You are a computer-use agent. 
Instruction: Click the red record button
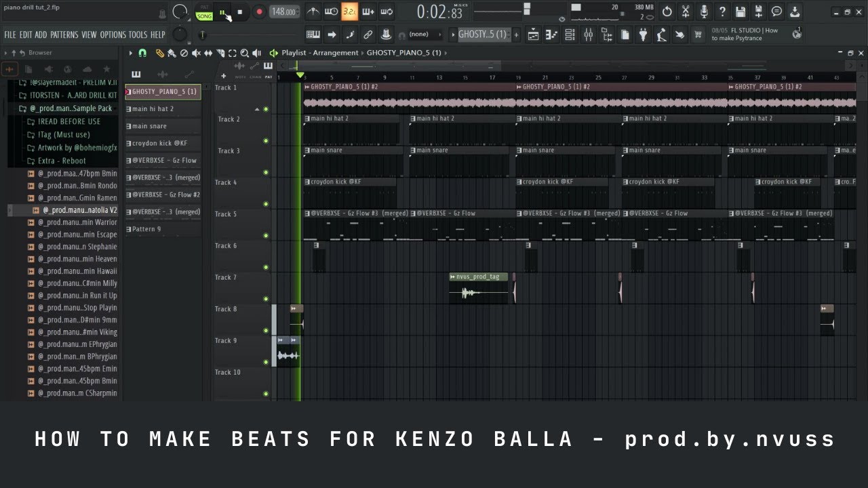click(259, 12)
